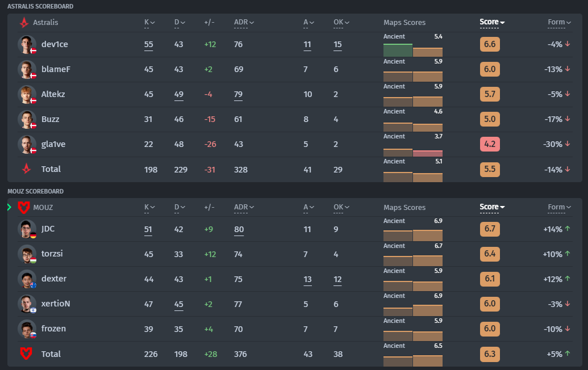The height and width of the screenshot is (370, 588).
Task: Click Altekz's 79 ADR value
Action: tap(238, 94)
